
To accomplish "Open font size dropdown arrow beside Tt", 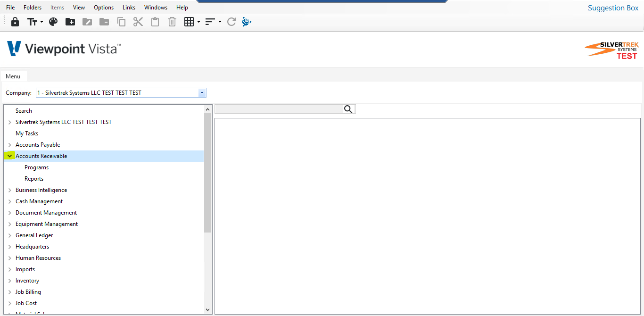I will [x=41, y=22].
